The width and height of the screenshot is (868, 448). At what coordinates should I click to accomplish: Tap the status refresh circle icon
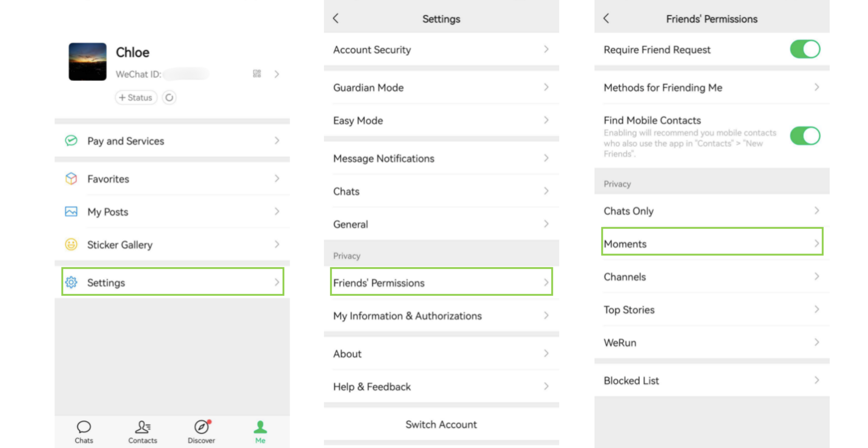(x=169, y=97)
